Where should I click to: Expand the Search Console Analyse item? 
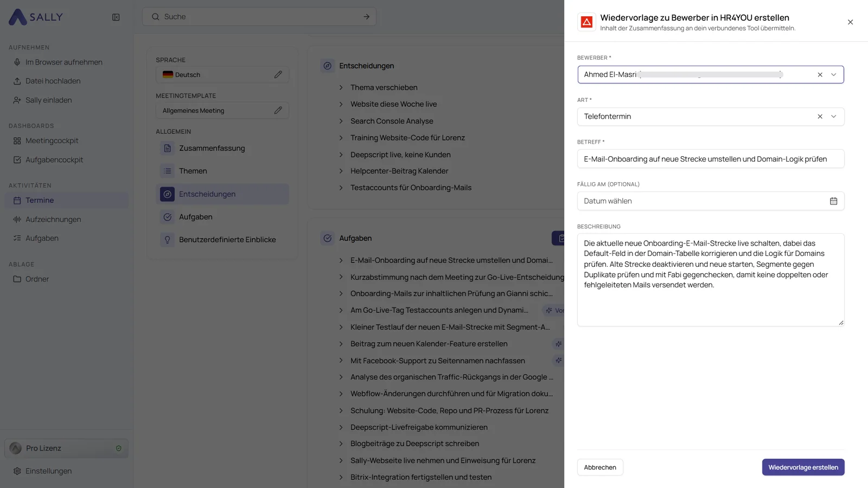tap(341, 121)
